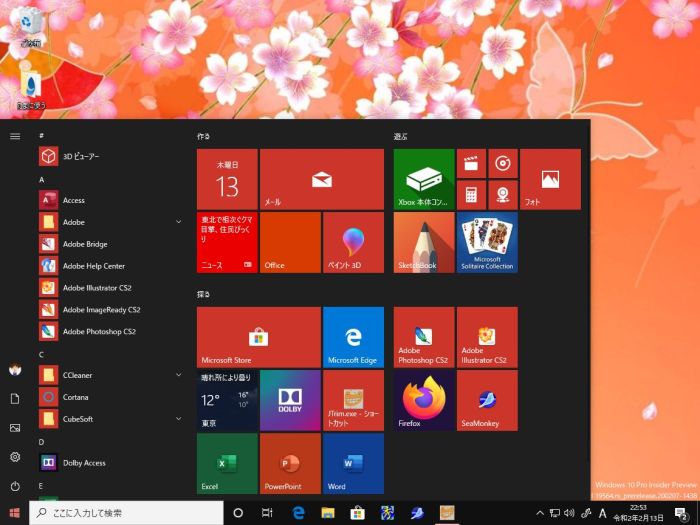The height and width of the screenshot is (525, 700).
Task: Open the Xbox console companion tile
Action: (x=424, y=179)
